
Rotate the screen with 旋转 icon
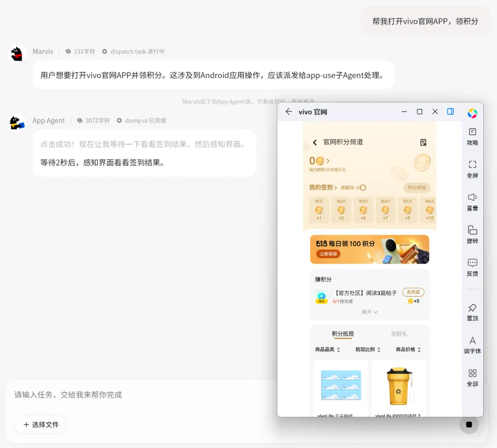[472, 235]
